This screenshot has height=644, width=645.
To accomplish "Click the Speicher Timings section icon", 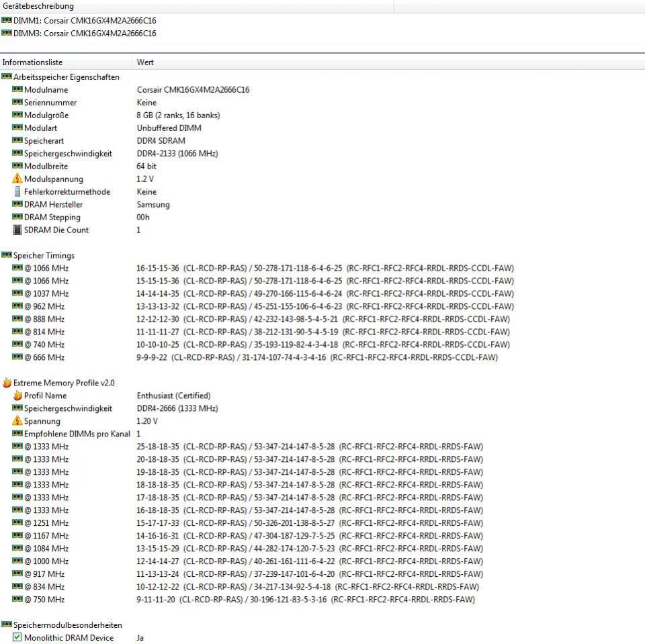I will point(7,255).
